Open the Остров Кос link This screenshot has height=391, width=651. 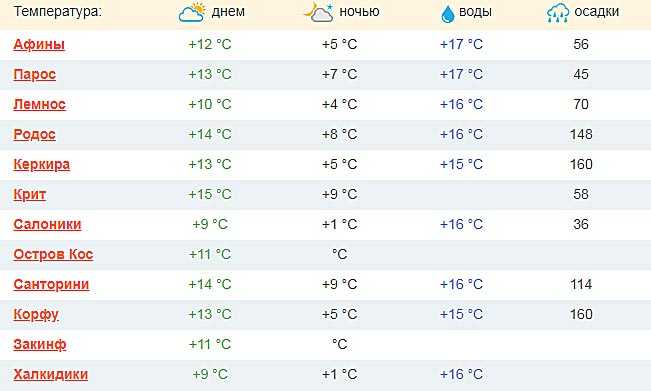[x=53, y=254]
